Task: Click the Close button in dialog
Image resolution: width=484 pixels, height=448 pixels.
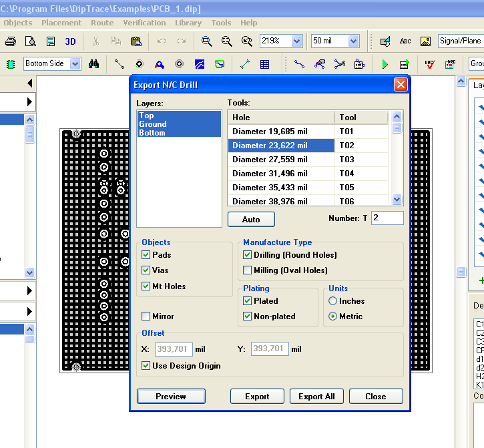Action: (376, 396)
